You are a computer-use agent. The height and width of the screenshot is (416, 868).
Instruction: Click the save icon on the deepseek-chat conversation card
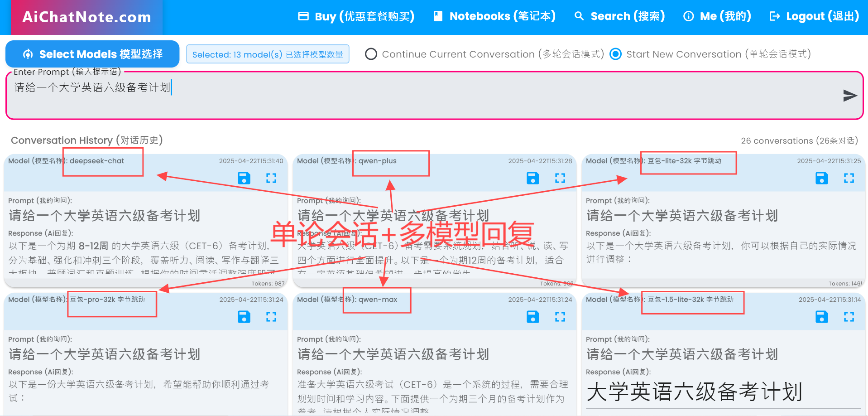(x=244, y=178)
